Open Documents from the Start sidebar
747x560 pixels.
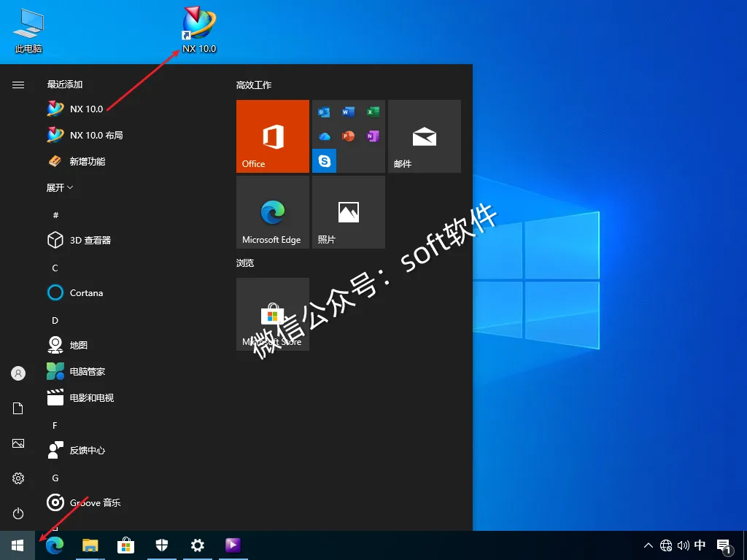click(18, 408)
